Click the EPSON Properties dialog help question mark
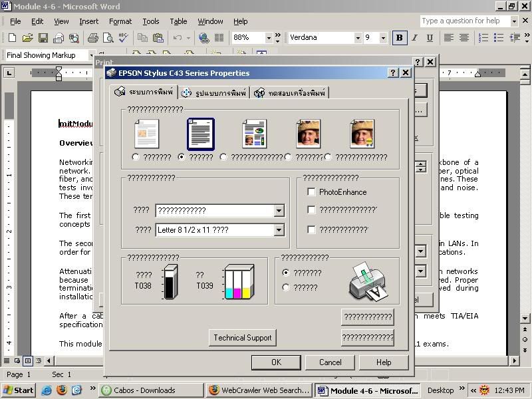532x399 pixels. tap(392, 72)
